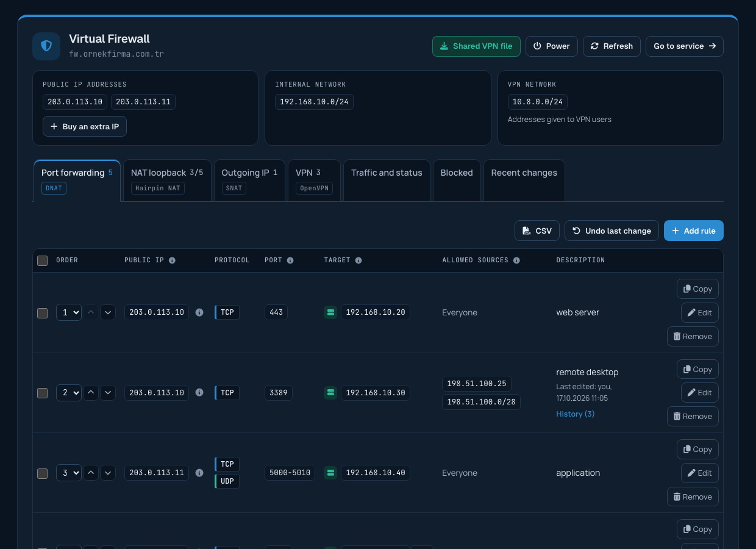Viewport: 756px width, 549px height.
Task: Move the remote desktop rule down
Action: coord(108,393)
